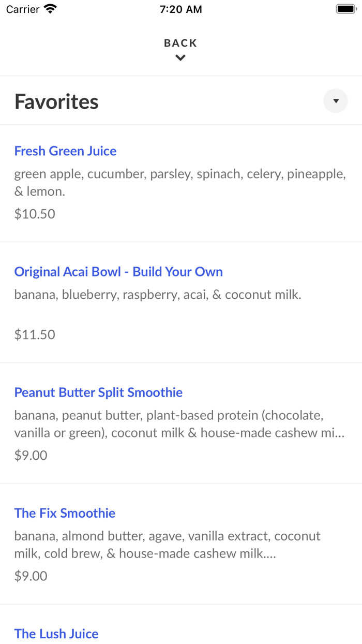
Task: Select the BACK menu label
Action: tap(180, 43)
